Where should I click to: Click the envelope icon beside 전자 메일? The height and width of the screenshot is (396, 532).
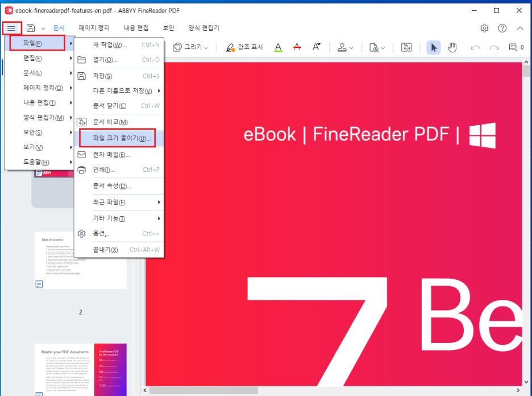click(x=82, y=155)
